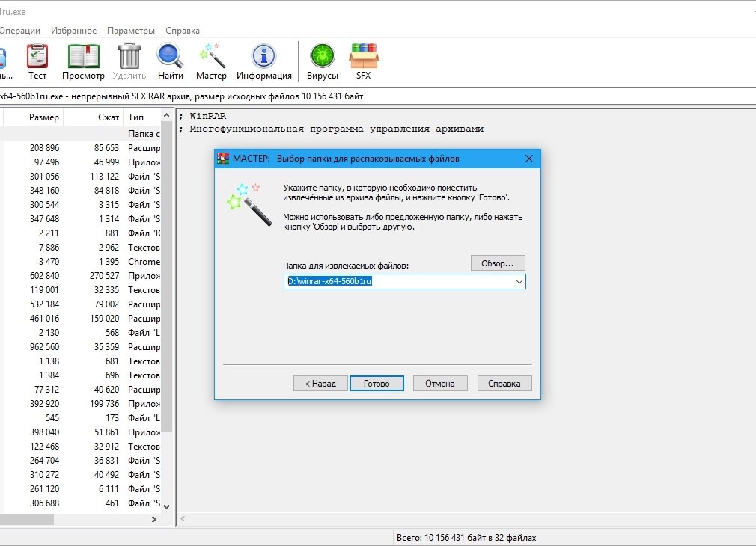
Task: Expand the extraction folder dropdown arrow
Action: point(519,281)
